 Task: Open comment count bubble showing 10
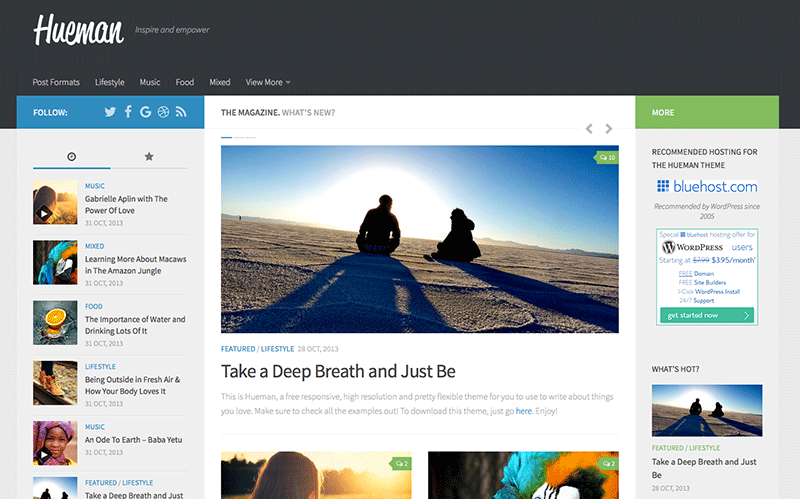tap(607, 157)
